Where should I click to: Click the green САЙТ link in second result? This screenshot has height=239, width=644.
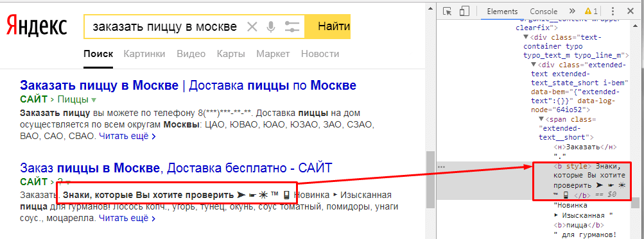(33, 181)
